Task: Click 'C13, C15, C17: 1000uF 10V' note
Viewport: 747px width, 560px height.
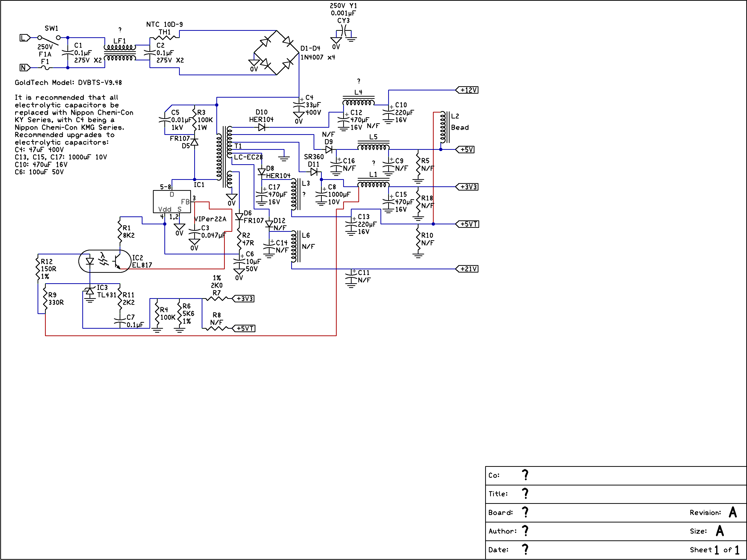Action: click(x=61, y=157)
